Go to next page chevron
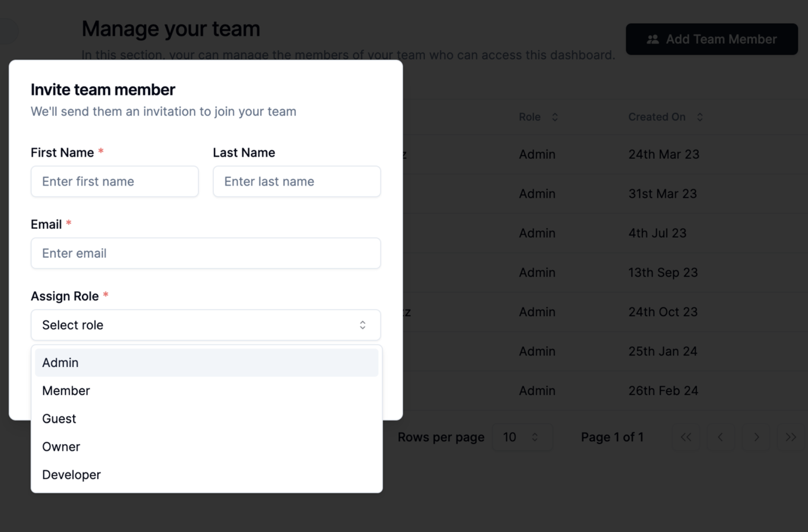The height and width of the screenshot is (532, 808). point(756,437)
